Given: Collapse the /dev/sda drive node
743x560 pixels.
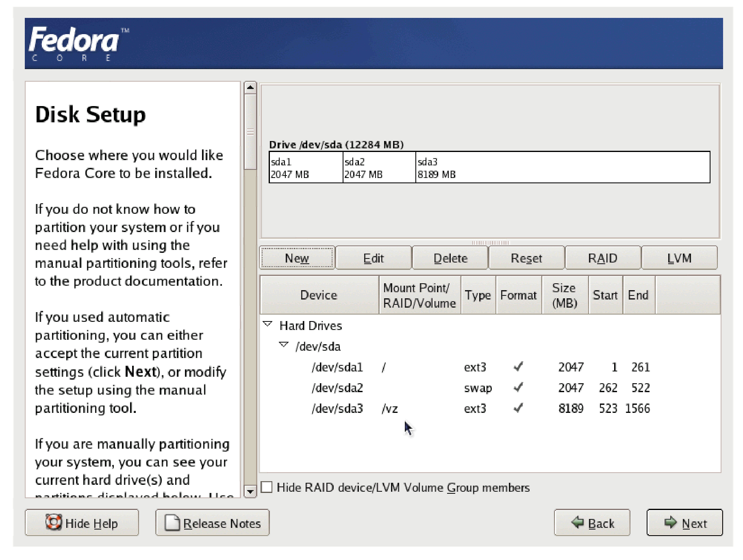Looking at the screenshot, I should click(284, 345).
